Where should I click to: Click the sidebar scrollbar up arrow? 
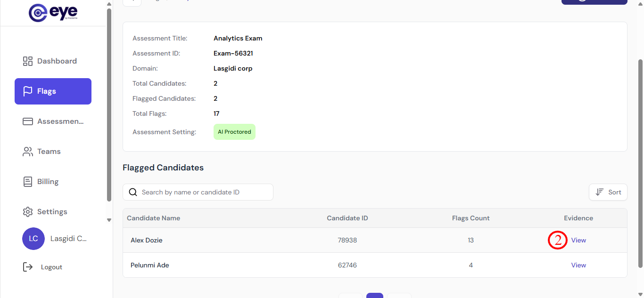click(x=109, y=5)
